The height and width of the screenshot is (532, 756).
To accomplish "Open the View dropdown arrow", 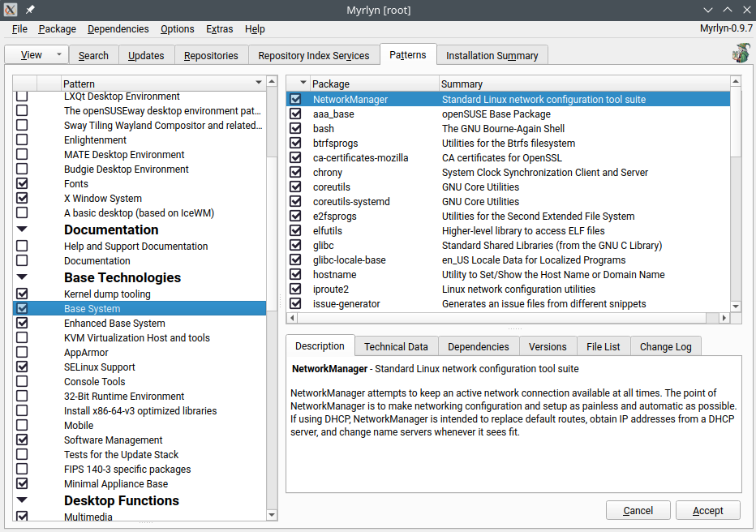I will point(58,55).
